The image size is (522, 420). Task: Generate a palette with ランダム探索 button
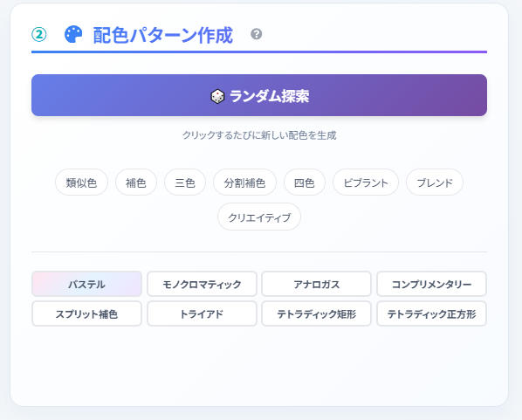tap(259, 95)
